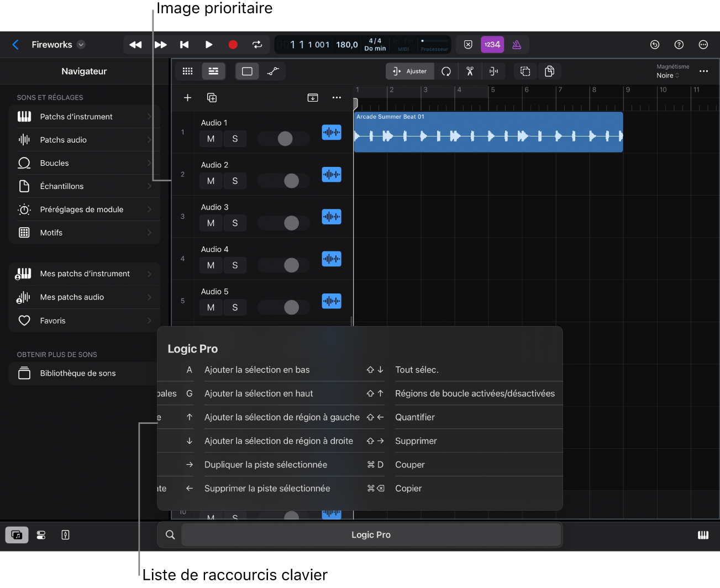Open Mes patchs audio
This screenshot has width=720, height=588.
85,297
